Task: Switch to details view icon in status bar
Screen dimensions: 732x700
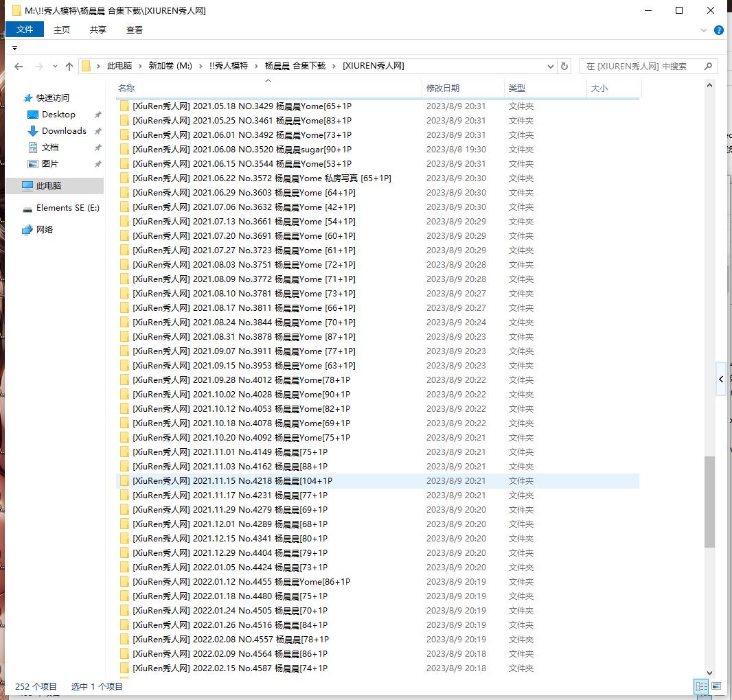Action: pyautogui.click(x=701, y=686)
